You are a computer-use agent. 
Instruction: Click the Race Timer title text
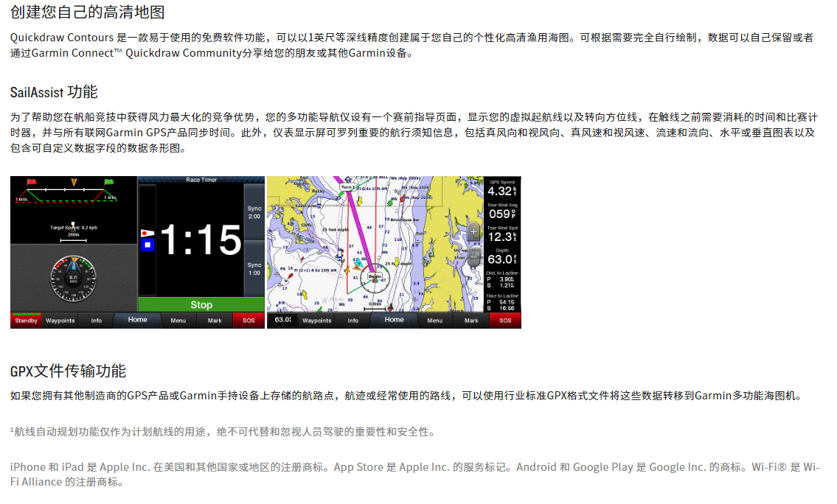pos(201,181)
